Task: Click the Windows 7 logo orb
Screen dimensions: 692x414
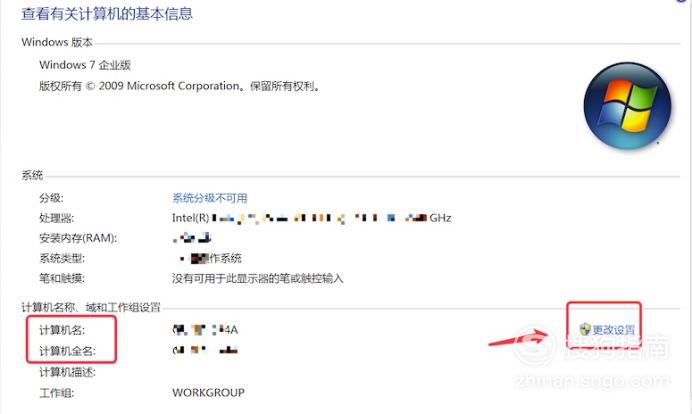Action: 627,105
